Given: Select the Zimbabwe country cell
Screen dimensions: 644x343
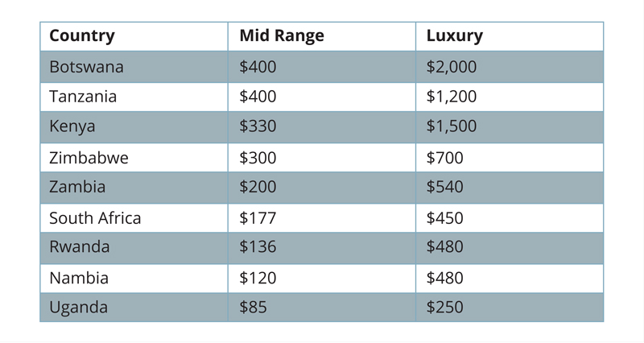Looking at the screenshot, I should [89, 158].
